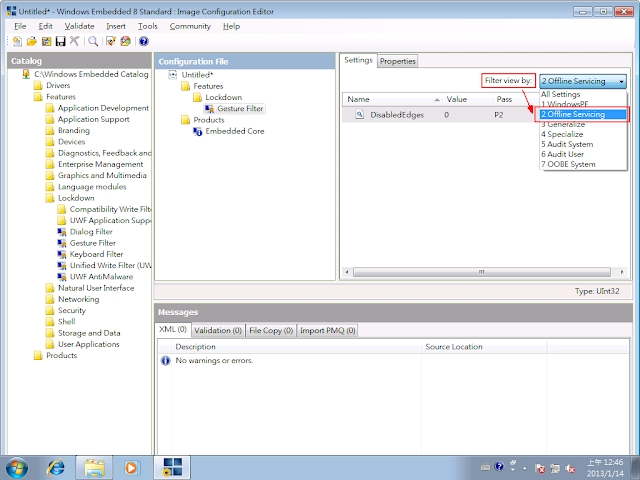The height and width of the screenshot is (480, 640).
Task: Choose 5 Audit System in filter list
Action: pyautogui.click(x=567, y=144)
